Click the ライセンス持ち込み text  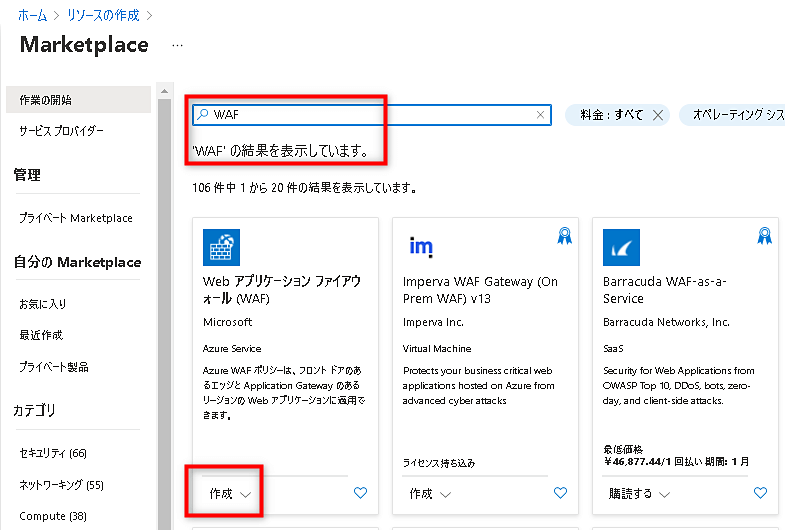click(x=439, y=463)
